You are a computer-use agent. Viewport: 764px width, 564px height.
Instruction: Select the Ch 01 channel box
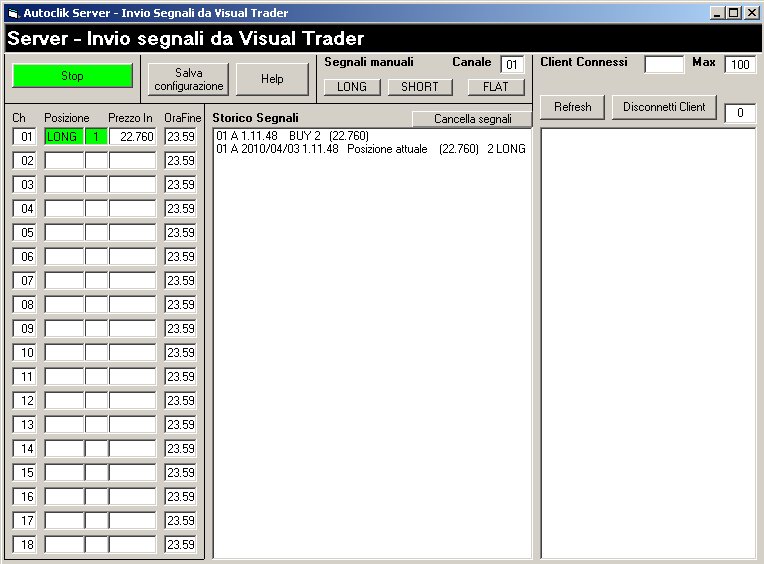[24, 136]
